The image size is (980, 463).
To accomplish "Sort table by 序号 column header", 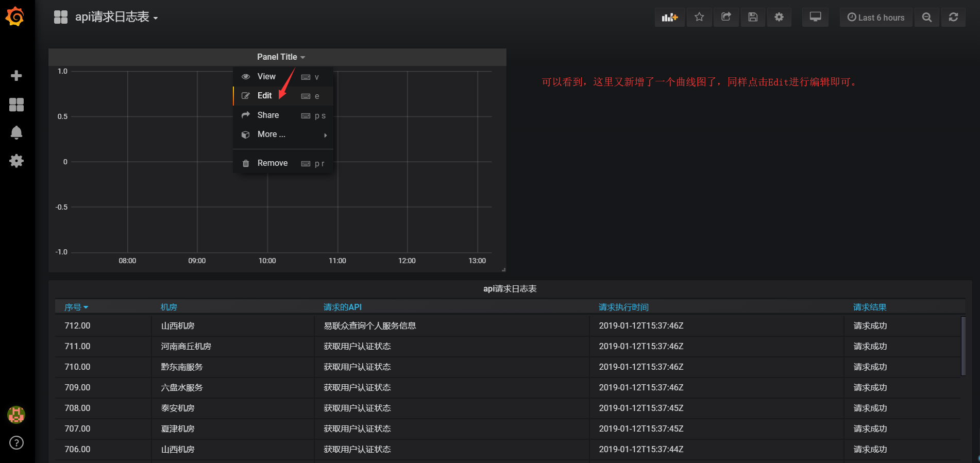I will (x=76, y=307).
